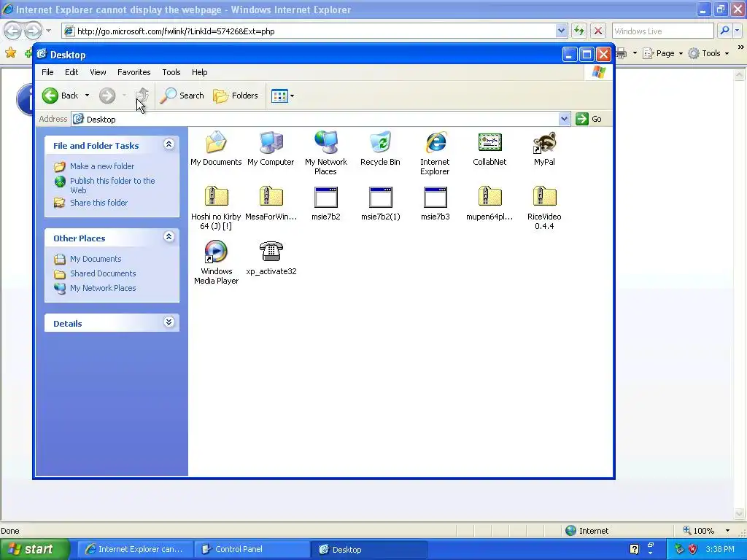Click the IE Stop button
Image resolution: width=747 pixels, height=560 pixels.
[x=598, y=31]
